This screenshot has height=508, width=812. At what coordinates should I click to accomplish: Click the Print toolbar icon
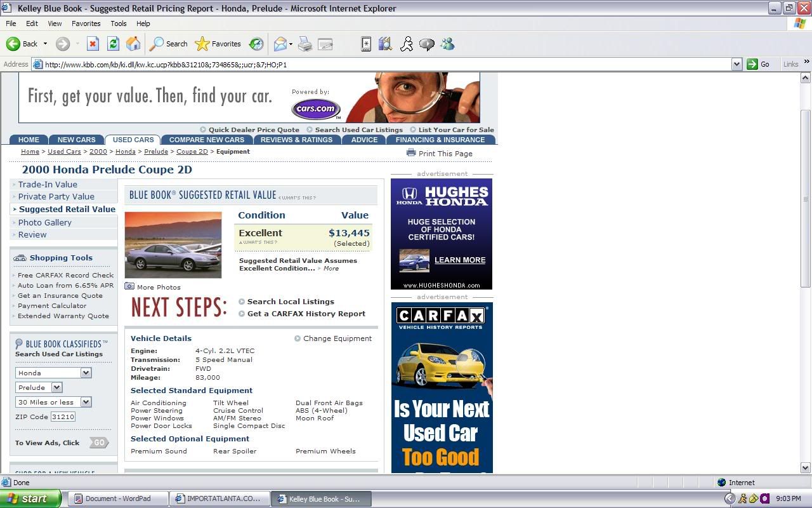point(305,44)
